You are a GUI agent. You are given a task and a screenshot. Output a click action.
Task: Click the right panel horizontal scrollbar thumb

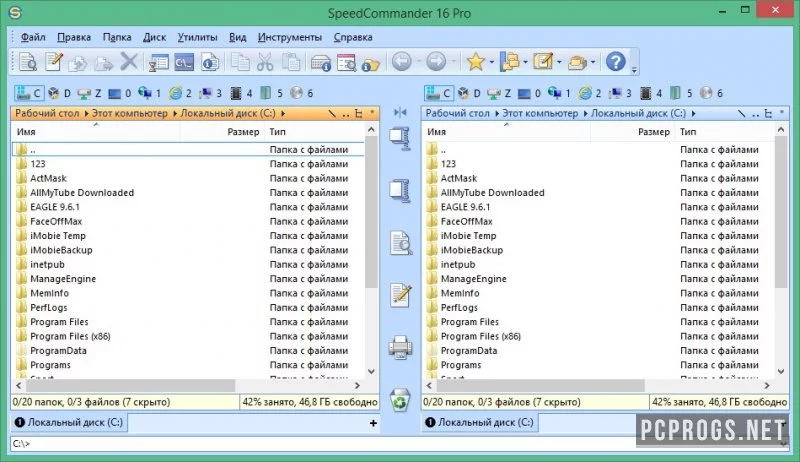pyautogui.click(x=540, y=386)
